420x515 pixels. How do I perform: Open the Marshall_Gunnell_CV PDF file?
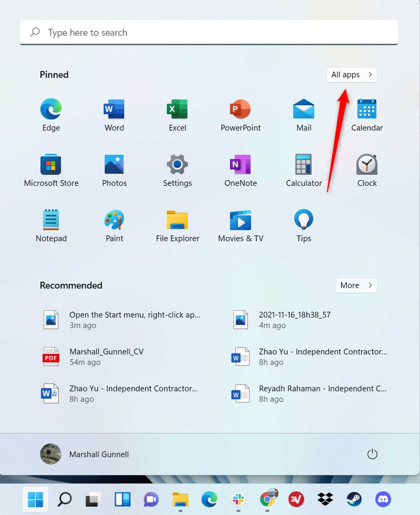[106, 356]
